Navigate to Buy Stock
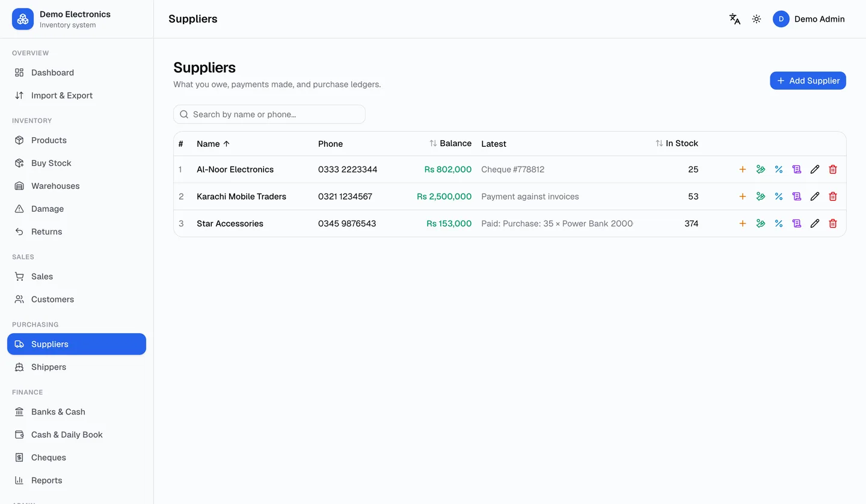Image resolution: width=866 pixels, height=504 pixels. [x=76, y=163]
